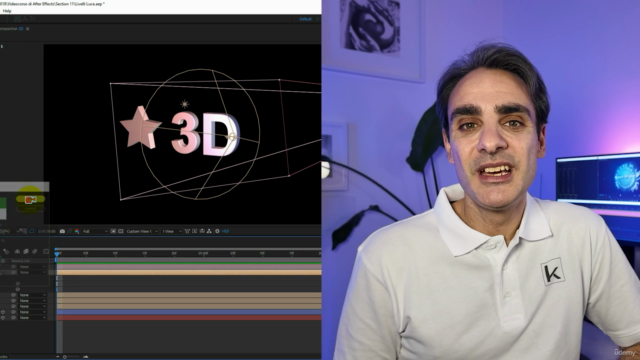Screen dimensions: 640x360
Task: Select the blue layer bar in timeline
Action: coord(189,312)
